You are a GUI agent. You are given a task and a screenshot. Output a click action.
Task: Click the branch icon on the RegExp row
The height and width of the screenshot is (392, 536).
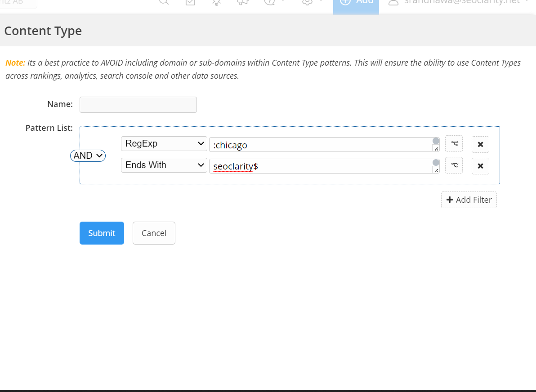[454, 144]
